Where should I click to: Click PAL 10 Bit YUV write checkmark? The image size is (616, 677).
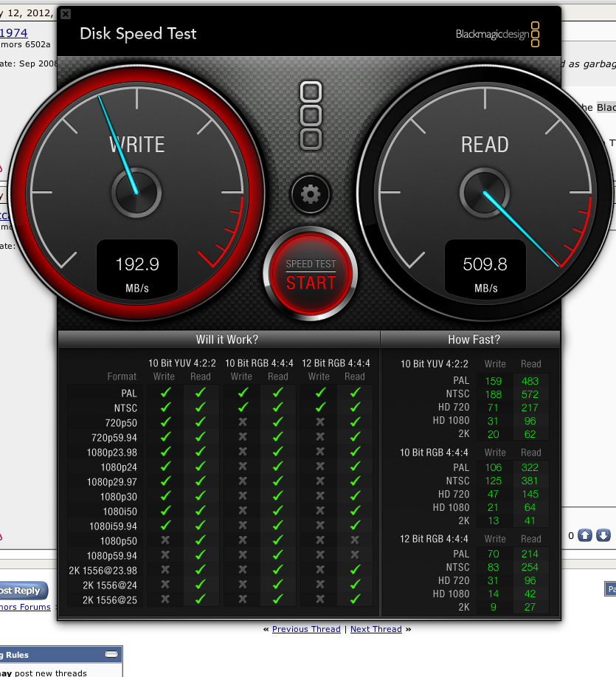(x=166, y=393)
